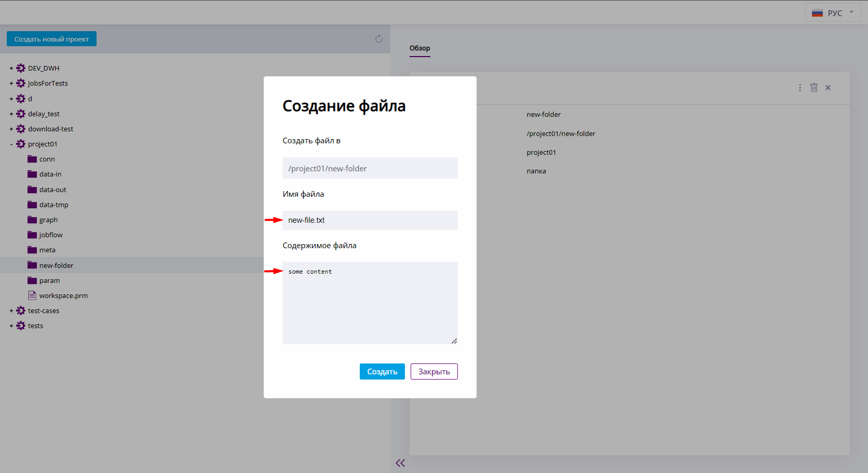
Task: Click the Имя файла input field
Action: [370, 220]
